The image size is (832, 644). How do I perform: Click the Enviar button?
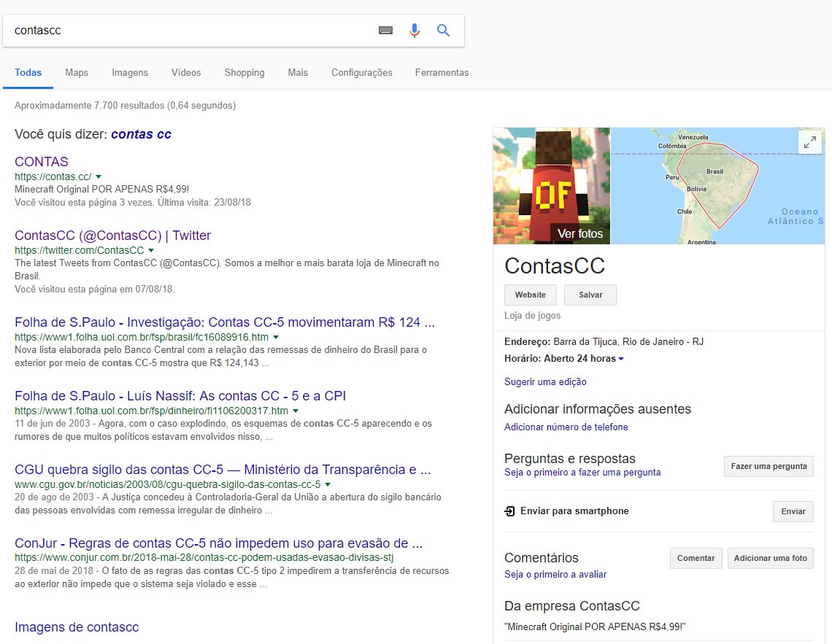[793, 511]
